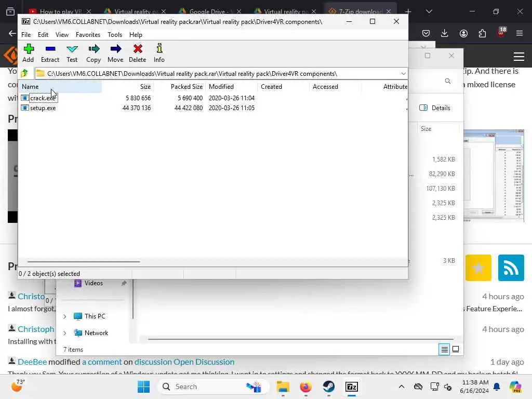Open the webpage hamburger menu icon
This screenshot has height=399, width=532.
519,57
